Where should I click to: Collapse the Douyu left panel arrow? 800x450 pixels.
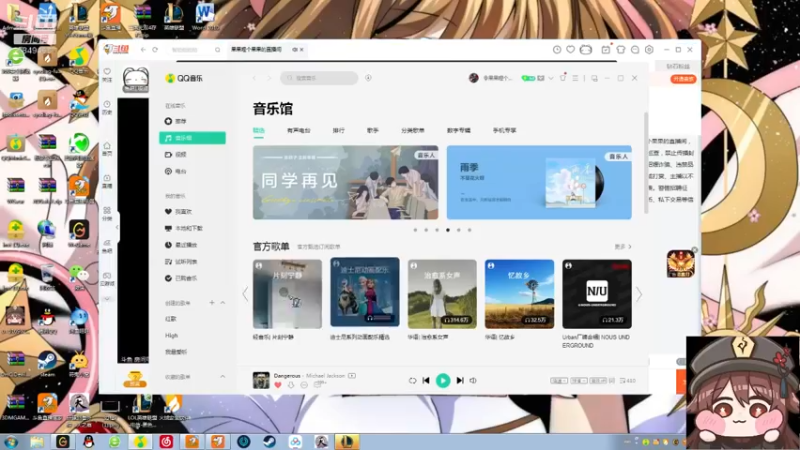[x=117, y=227]
